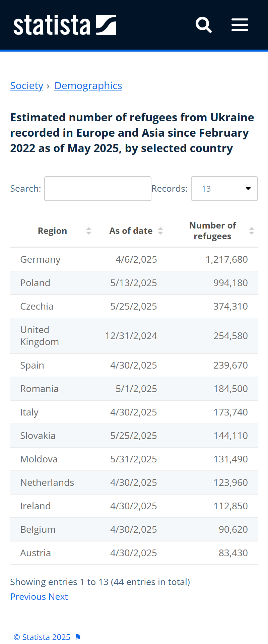Viewport: 268px width, 644px height.
Task: Click the Number of refugees header
Action: pos(212,231)
